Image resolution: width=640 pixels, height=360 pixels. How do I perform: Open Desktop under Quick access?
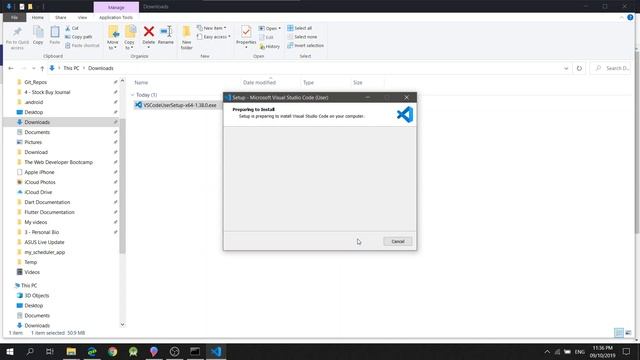tap(33, 112)
